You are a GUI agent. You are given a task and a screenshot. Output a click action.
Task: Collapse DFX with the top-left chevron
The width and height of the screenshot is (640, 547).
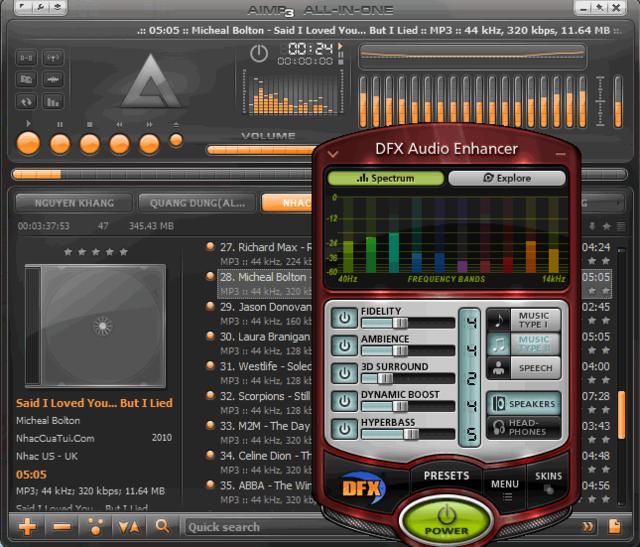pyautogui.click(x=333, y=153)
